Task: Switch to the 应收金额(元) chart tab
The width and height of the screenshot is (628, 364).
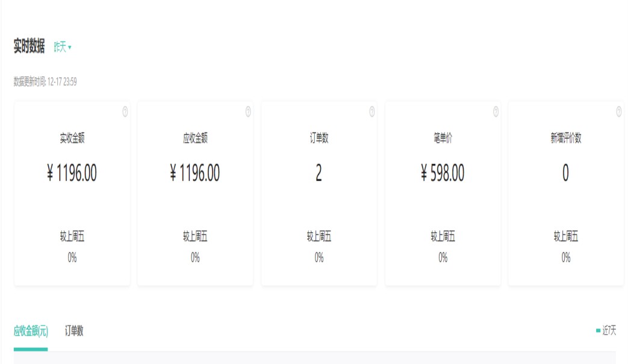Action: tap(31, 331)
